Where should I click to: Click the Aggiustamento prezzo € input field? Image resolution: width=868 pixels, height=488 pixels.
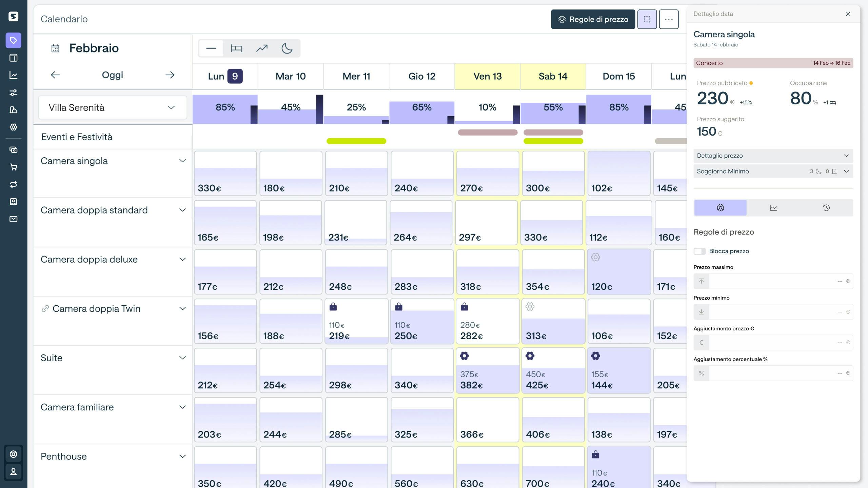coord(773,342)
